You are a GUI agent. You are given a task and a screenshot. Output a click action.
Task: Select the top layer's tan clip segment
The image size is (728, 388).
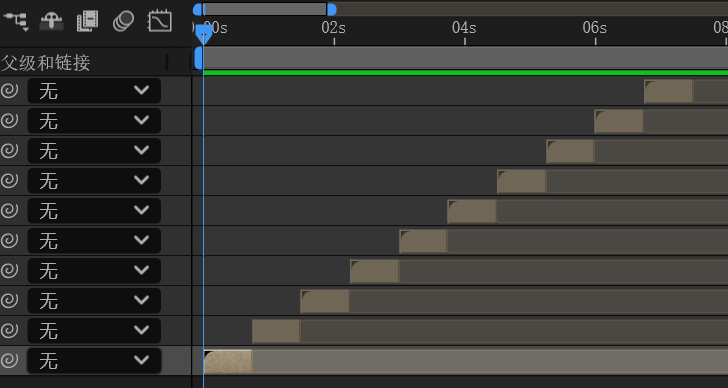click(669, 91)
